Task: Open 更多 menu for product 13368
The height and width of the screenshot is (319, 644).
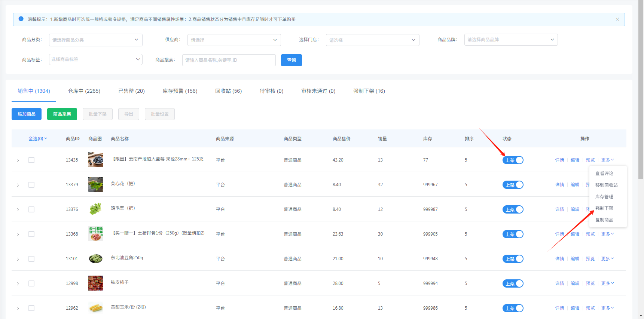Action: pyautogui.click(x=607, y=234)
